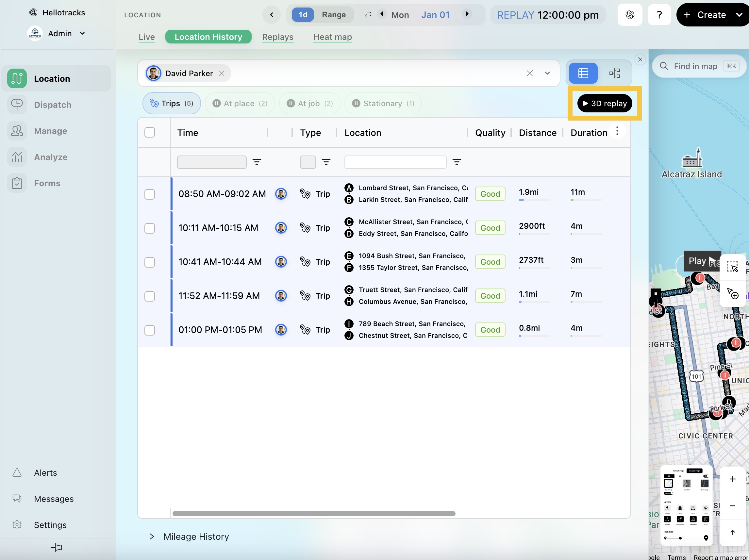The image size is (749, 560).
Task: Expand the Create button dropdown arrow
Action: (739, 15)
